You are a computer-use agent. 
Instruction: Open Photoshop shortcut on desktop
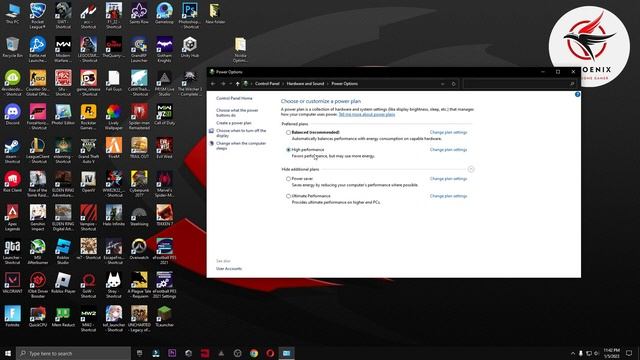click(190, 16)
